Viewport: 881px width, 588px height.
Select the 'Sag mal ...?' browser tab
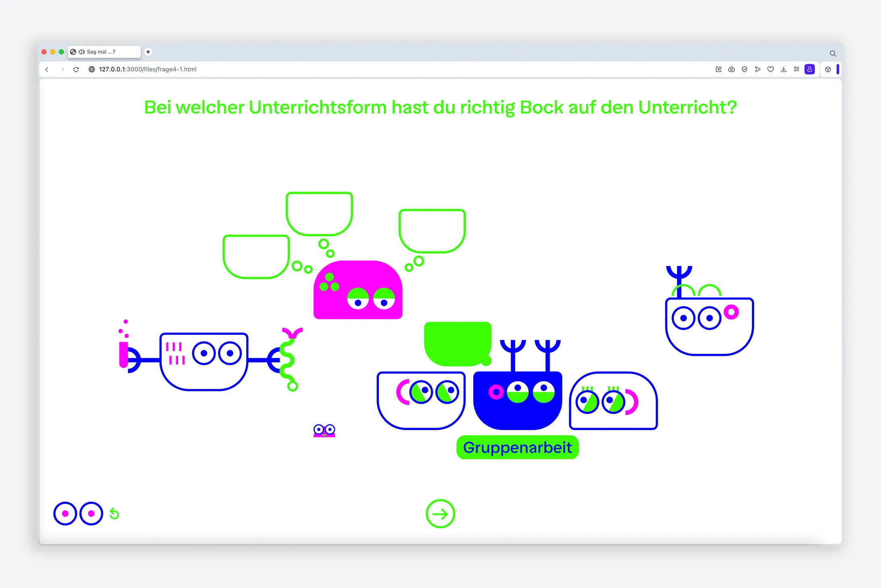pyautogui.click(x=104, y=52)
